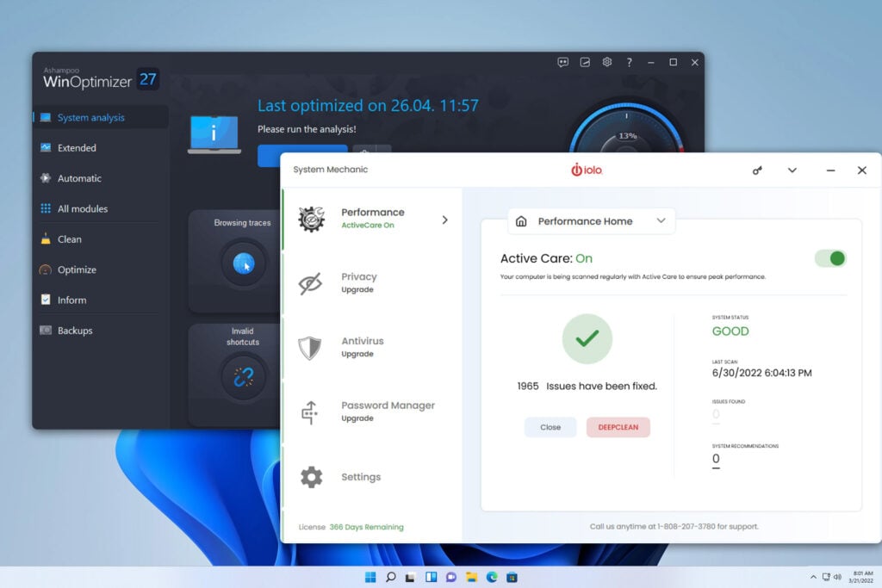Open the feedback bubble icon in WinOptimizer titlebar
The image size is (882, 588).
click(x=562, y=62)
